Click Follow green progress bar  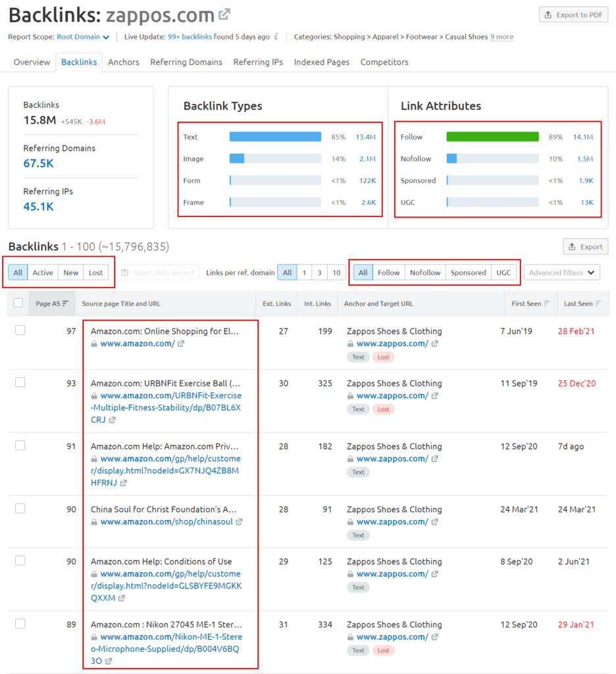[x=493, y=137]
